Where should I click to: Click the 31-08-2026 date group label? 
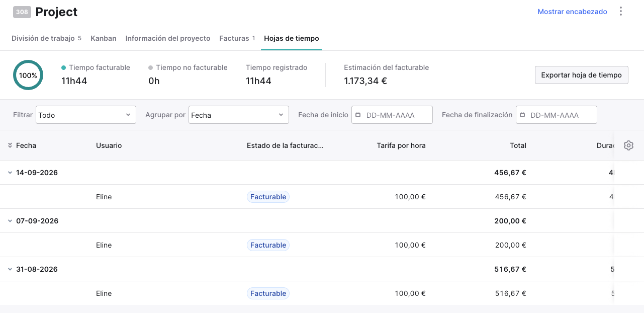pos(37,269)
